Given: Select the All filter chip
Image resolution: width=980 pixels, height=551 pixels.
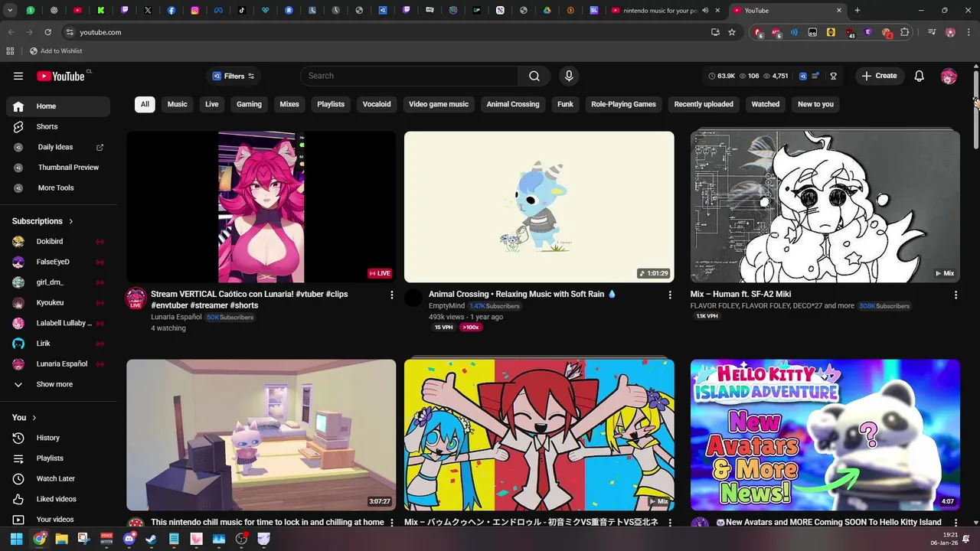Looking at the screenshot, I should pos(145,104).
